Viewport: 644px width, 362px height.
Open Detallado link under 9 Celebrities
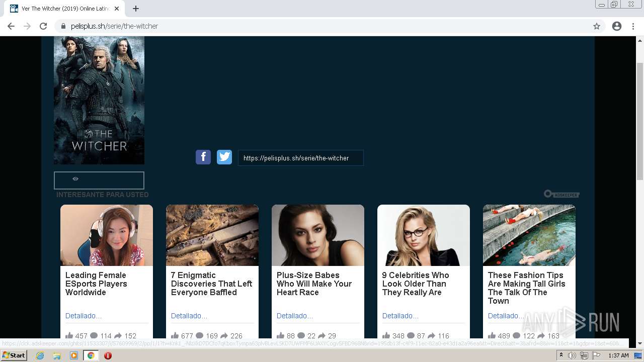[x=400, y=316]
